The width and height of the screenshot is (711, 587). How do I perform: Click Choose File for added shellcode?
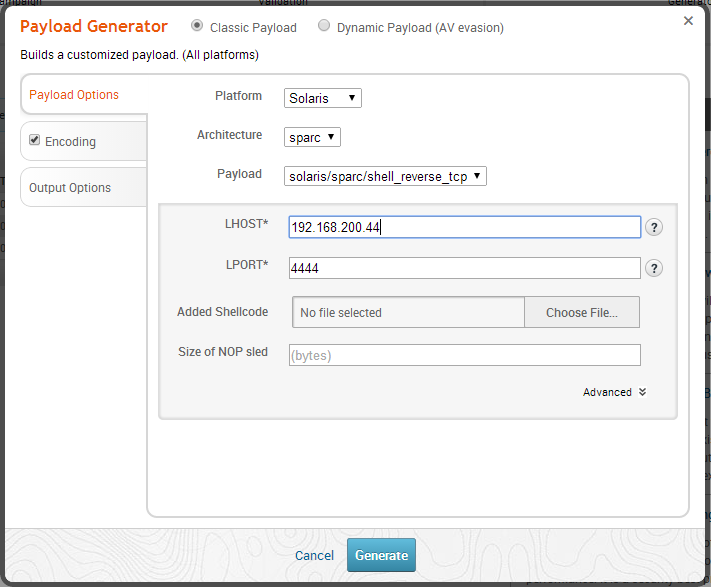click(581, 312)
